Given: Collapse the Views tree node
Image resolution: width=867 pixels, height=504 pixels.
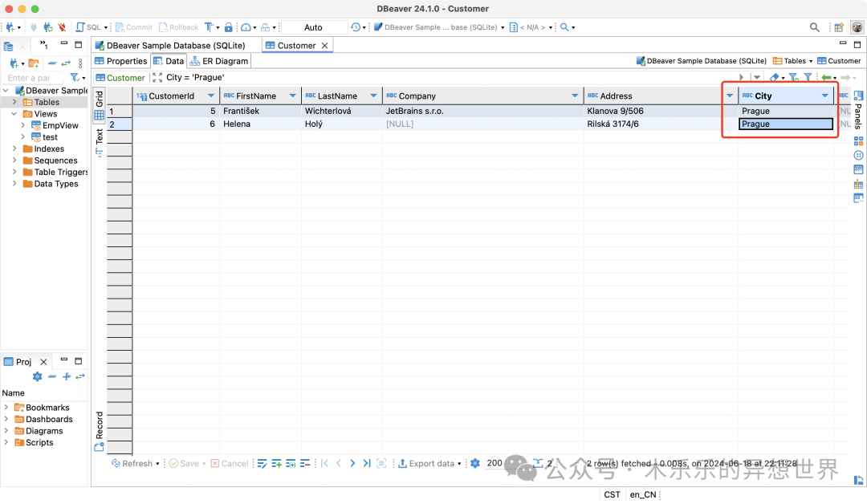Looking at the screenshot, I should coord(14,114).
